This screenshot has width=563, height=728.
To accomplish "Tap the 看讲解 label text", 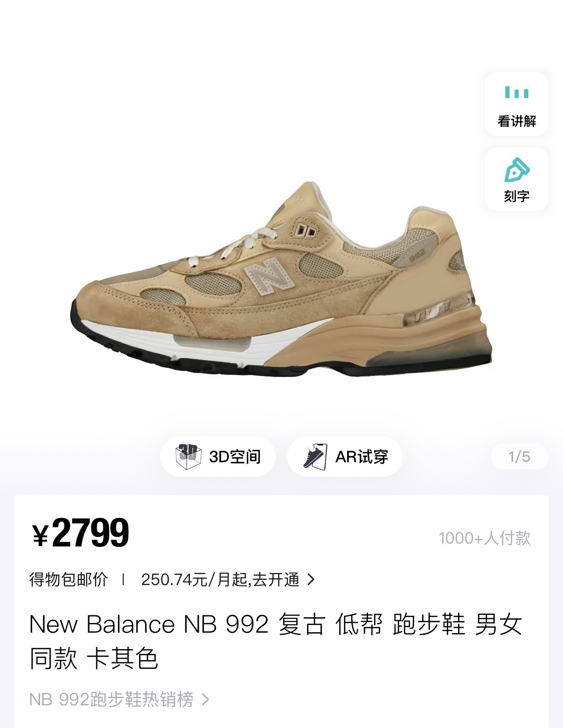I will 517,121.
